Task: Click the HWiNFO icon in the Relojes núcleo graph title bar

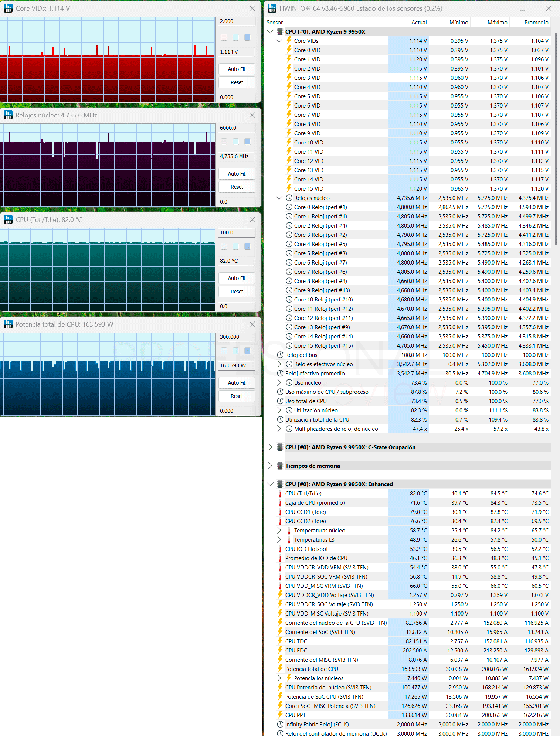Action: tap(8, 115)
